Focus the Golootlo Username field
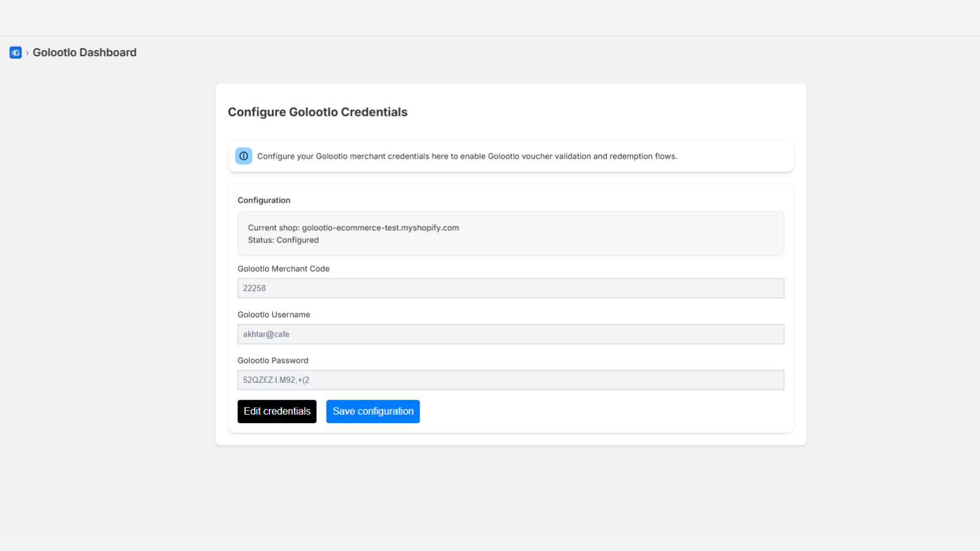 (x=511, y=334)
